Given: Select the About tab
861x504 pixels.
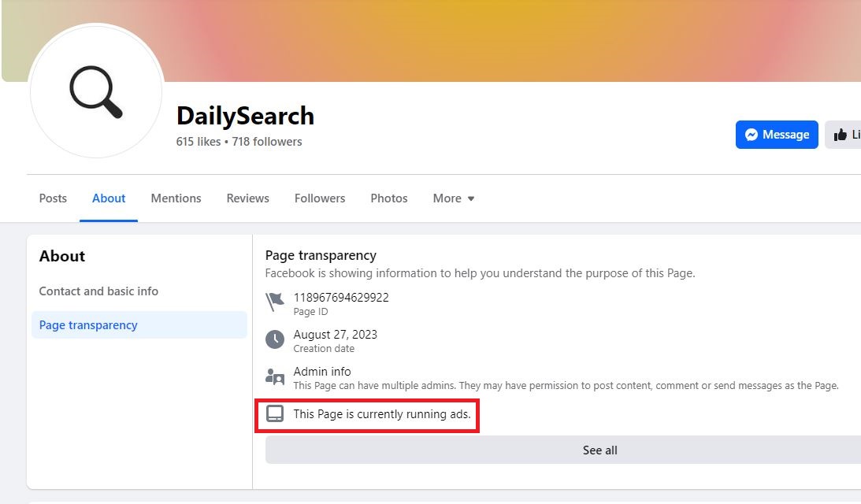Looking at the screenshot, I should [109, 198].
